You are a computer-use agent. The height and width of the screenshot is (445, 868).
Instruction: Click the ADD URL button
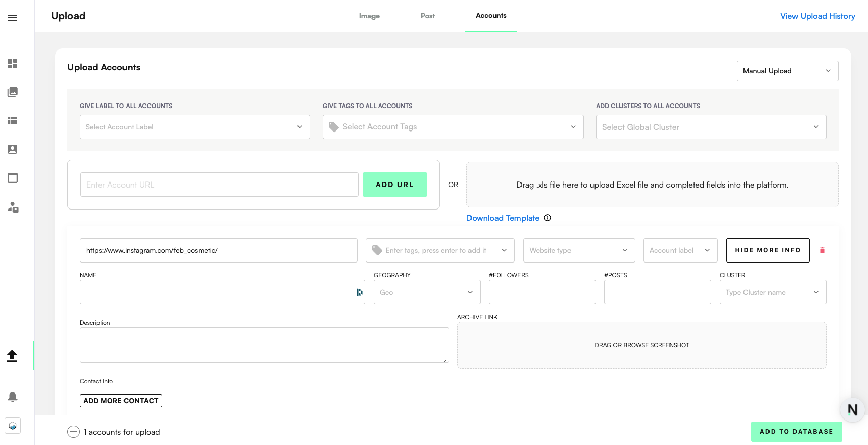394,185
